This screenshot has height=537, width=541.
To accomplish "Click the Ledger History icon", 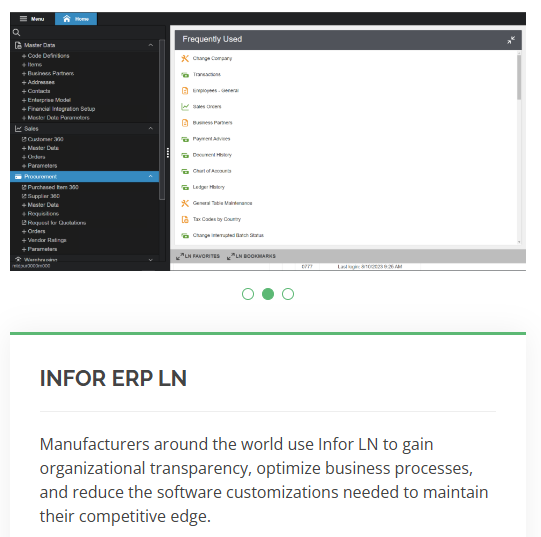I will click(x=185, y=187).
